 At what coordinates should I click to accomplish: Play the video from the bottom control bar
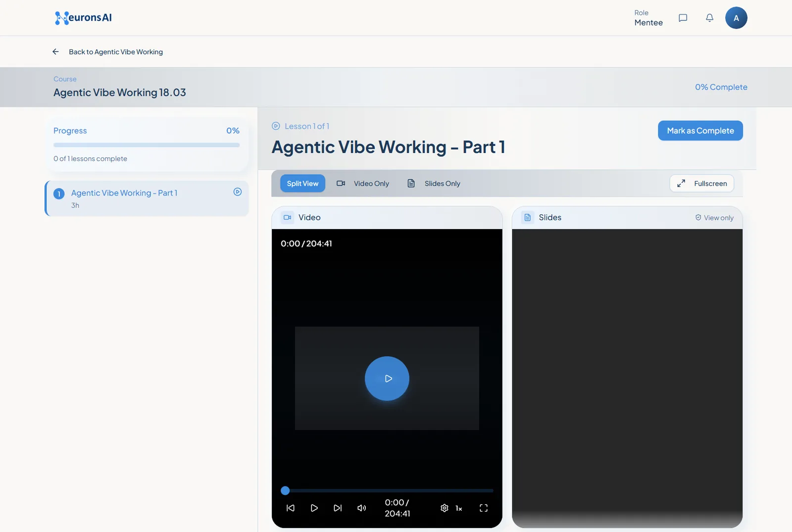[314, 508]
